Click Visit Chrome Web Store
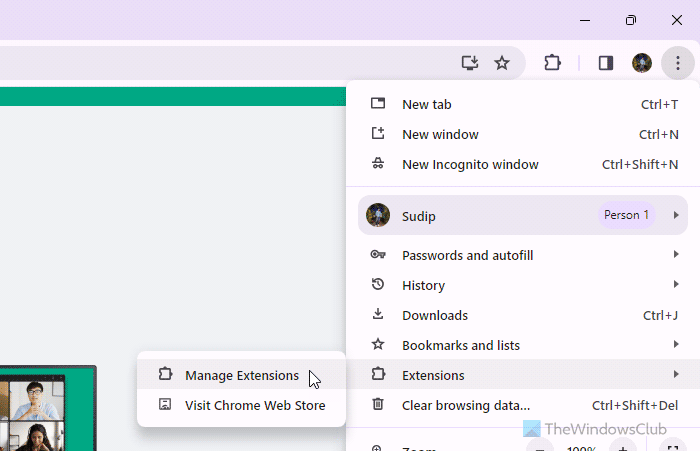 (x=242, y=405)
